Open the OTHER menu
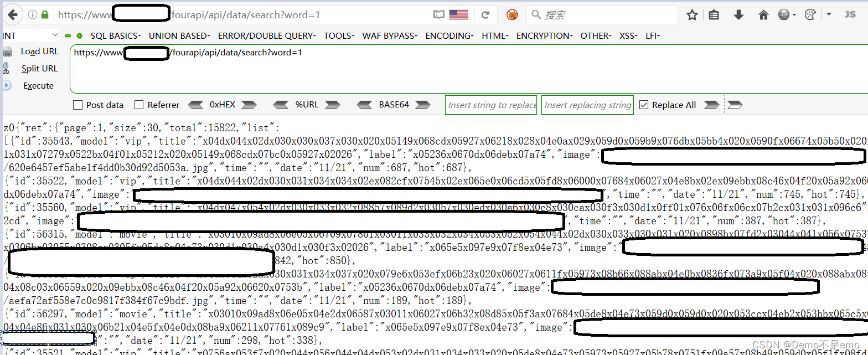This screenshot has height=355, width=868. [x=596, y=35]
